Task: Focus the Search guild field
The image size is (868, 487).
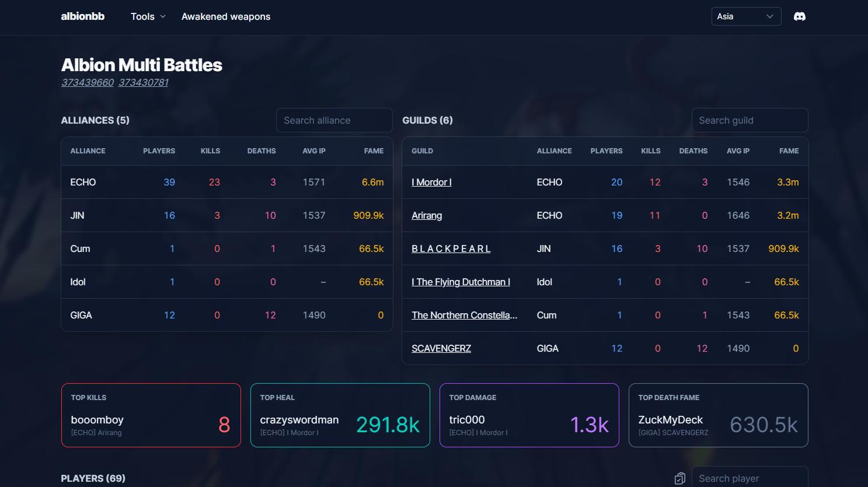Action: click(x=750, y=120)
